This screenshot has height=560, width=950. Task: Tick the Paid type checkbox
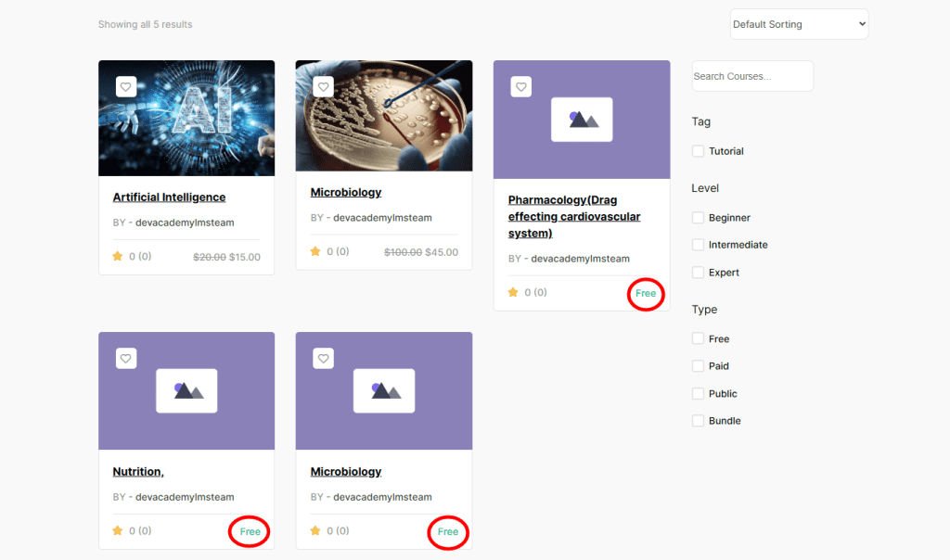point(698,366)
